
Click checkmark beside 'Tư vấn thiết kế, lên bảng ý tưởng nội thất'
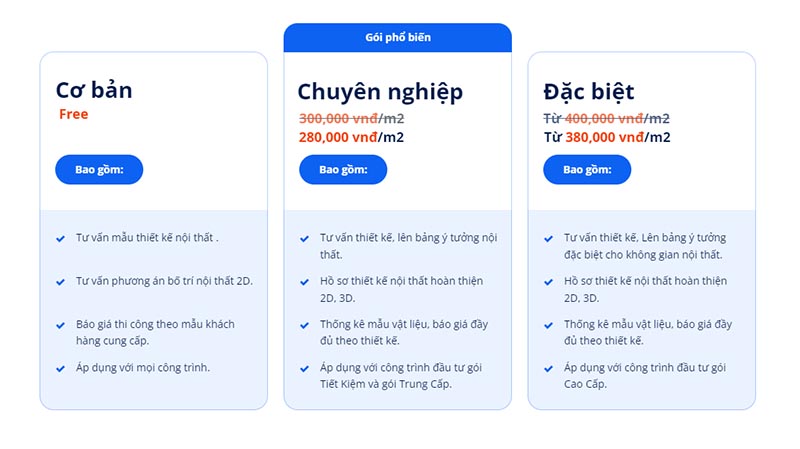pyautogui.click(x=305, y=239)
